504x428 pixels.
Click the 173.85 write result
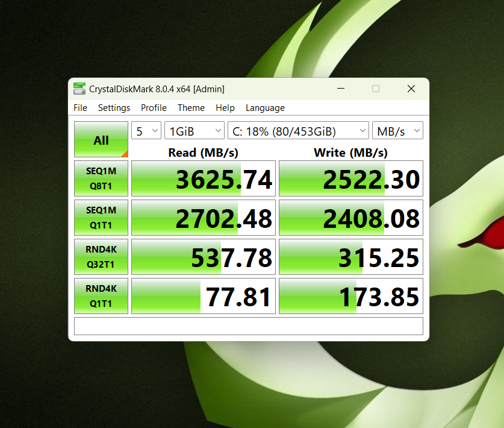pyautogui.click(x=351, y=296)
